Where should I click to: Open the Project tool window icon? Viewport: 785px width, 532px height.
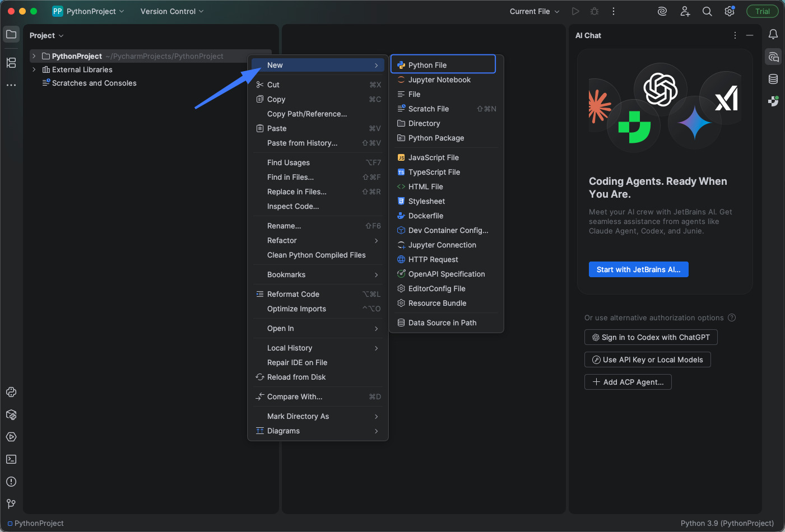point(11,35)
